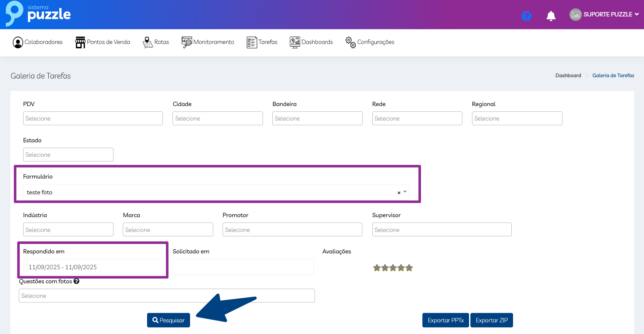Open the Promotor select dropdown
The image size is (644, 334).
pos(292,230)
